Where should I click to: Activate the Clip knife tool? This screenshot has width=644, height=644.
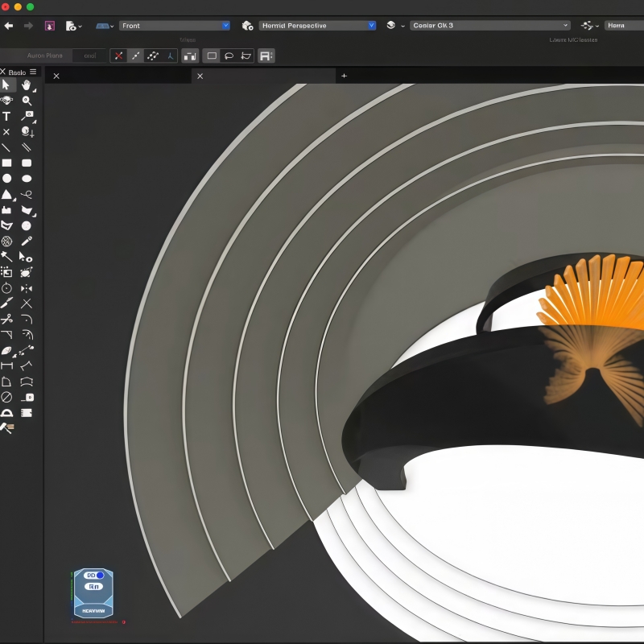click(6, 304)
